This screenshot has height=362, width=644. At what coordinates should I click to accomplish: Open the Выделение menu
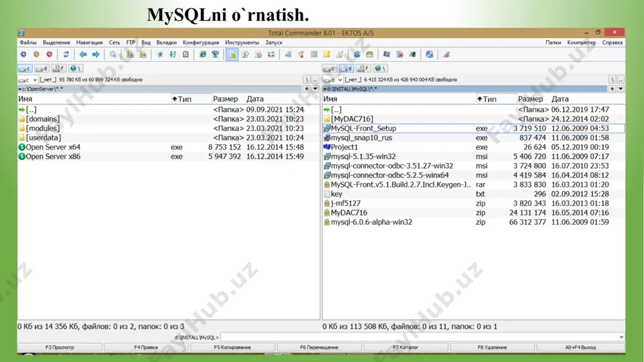click(x=56, y=43)
